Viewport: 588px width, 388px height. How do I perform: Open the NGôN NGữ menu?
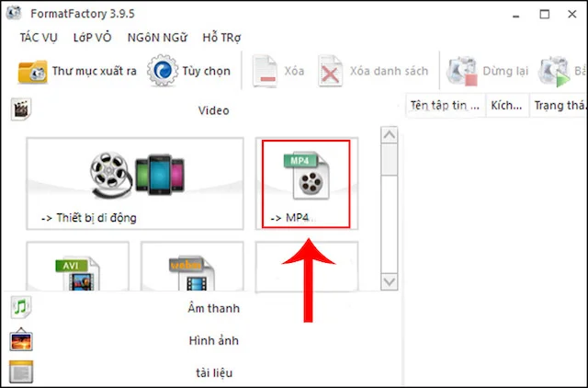point(157,38)
